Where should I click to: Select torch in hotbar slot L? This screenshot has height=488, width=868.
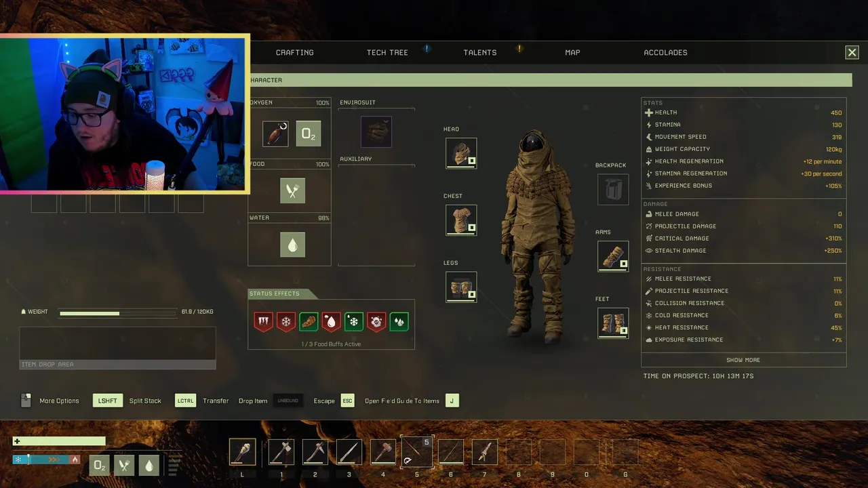pos(243,452)
